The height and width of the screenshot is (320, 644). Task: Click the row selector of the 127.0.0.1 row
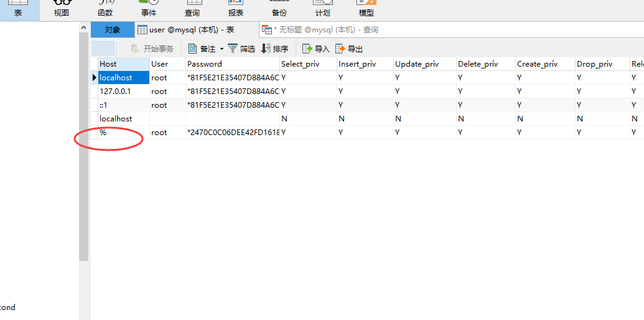pos(95,91)
